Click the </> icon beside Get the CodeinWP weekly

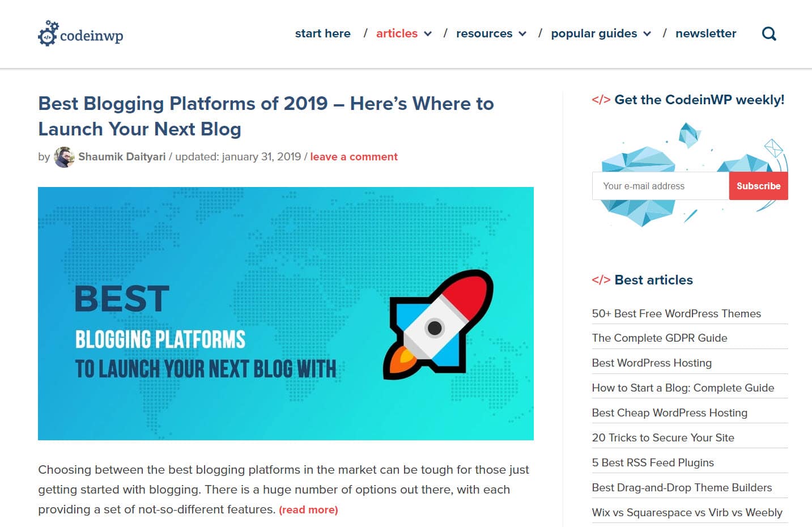coord(600,99)
